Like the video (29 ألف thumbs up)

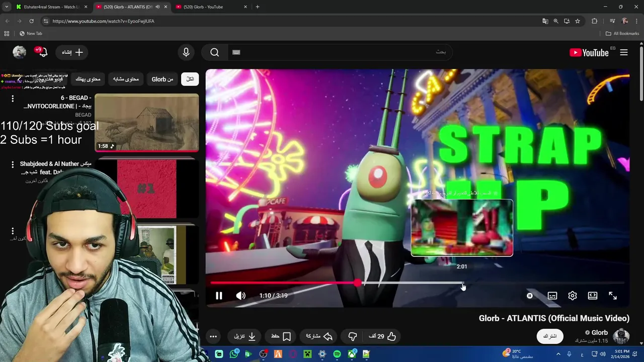[x=382, y=336]
